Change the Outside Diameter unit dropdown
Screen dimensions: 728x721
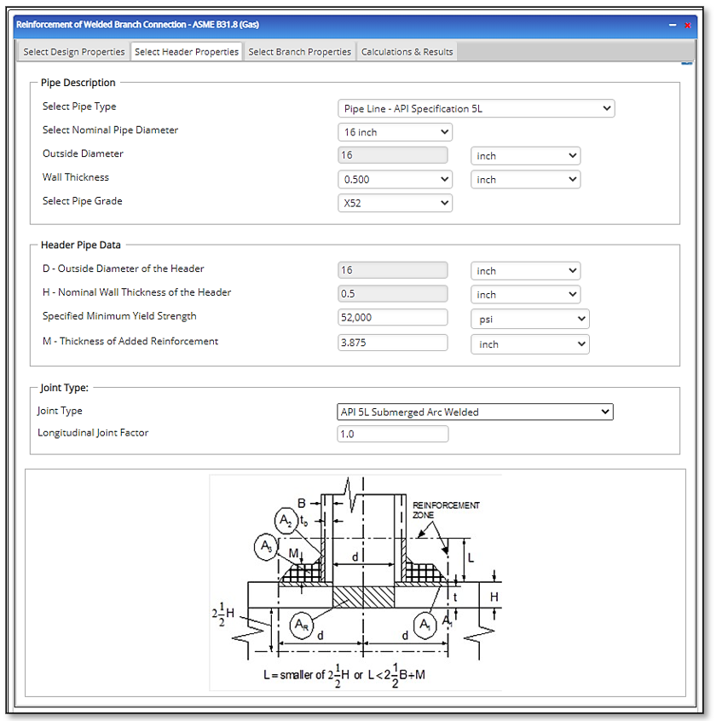coord(525,156)
